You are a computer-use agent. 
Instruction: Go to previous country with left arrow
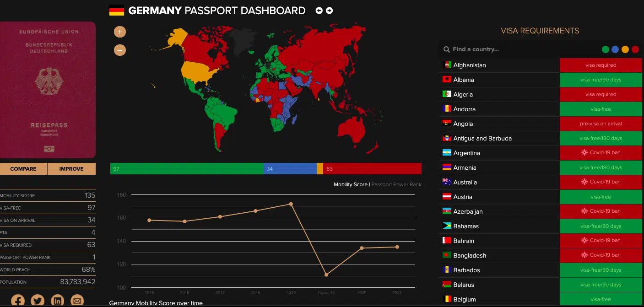click(x=319, y=11)
